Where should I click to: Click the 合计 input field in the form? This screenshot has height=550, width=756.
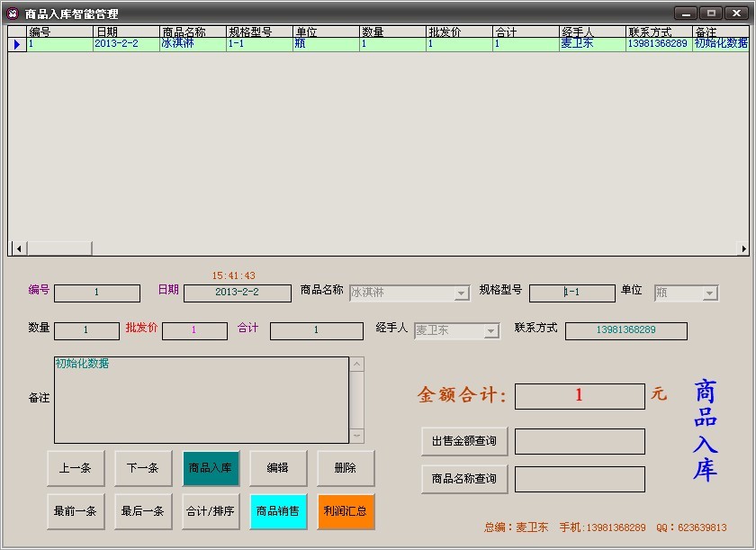tap(316, 330)
